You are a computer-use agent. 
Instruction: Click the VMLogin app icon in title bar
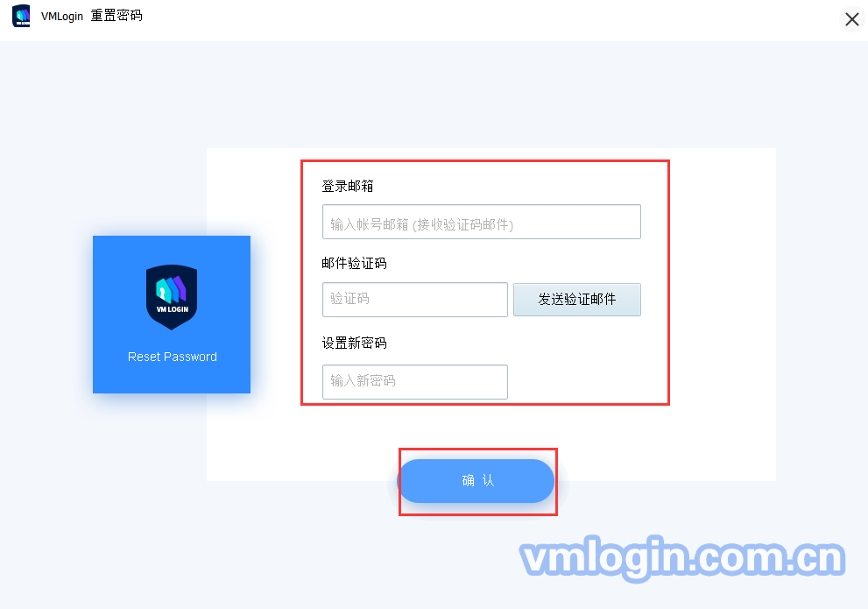[21, 16]
